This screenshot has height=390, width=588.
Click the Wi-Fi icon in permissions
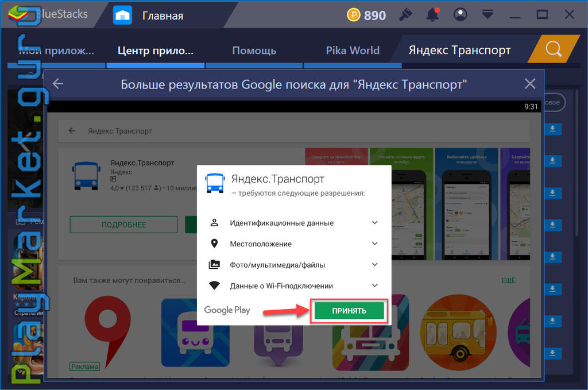214,285
